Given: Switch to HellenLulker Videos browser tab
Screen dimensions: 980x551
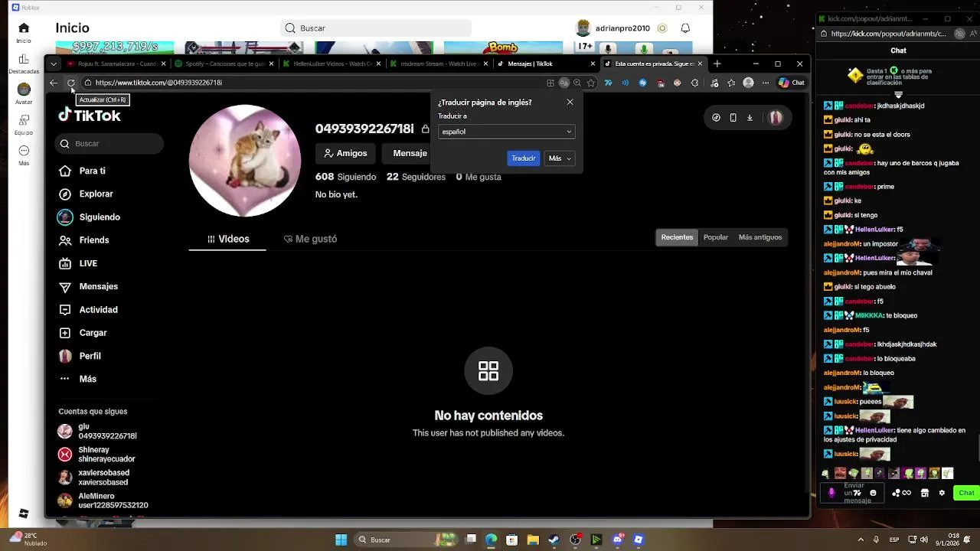Looking at the screenshot, I should [x=332, y=64].
